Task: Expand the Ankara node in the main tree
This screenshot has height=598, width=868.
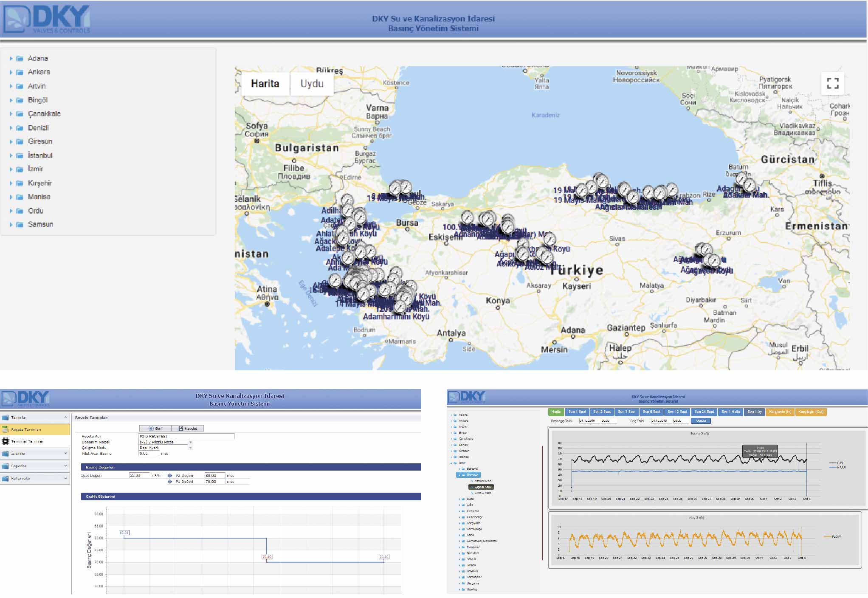Action: tap(11, 72)
